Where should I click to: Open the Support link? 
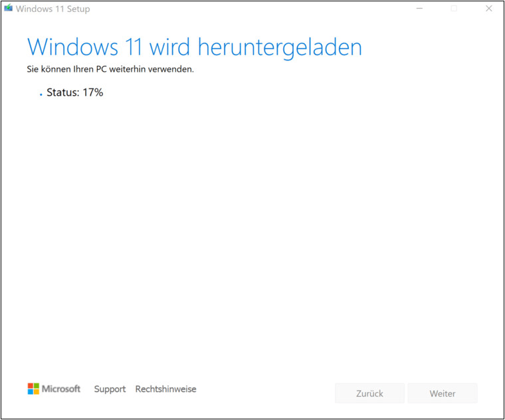[110, 389]
